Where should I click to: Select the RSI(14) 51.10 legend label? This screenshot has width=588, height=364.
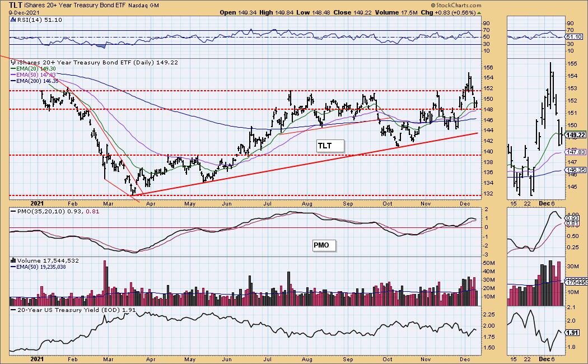pyautogui.click(x=40, y=20)
